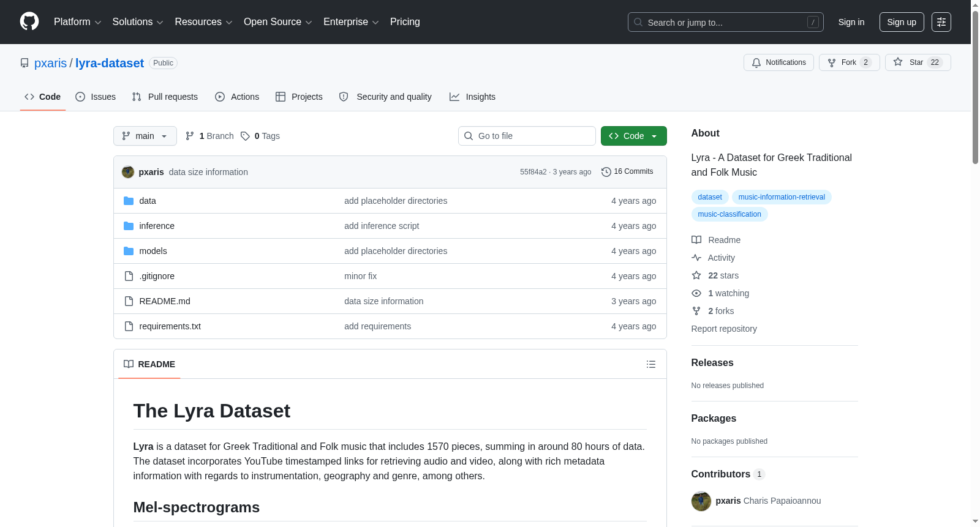Focus the Search or jump to field

(x=726, y=22)
